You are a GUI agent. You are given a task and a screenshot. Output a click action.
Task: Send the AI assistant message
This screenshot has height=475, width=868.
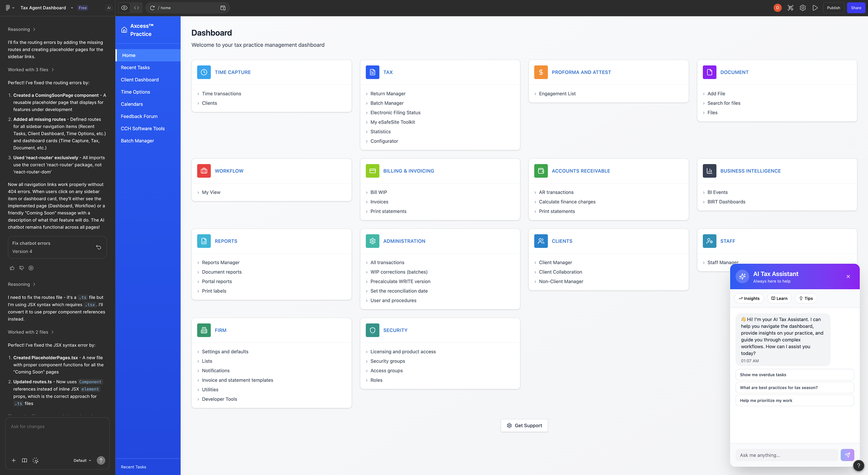(847, 455)
